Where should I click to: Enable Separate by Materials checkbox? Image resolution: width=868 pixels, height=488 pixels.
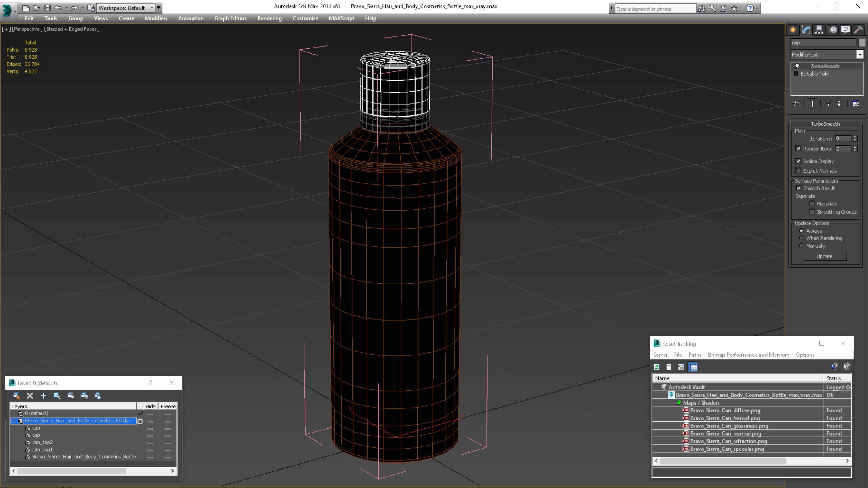coord(813,203)
